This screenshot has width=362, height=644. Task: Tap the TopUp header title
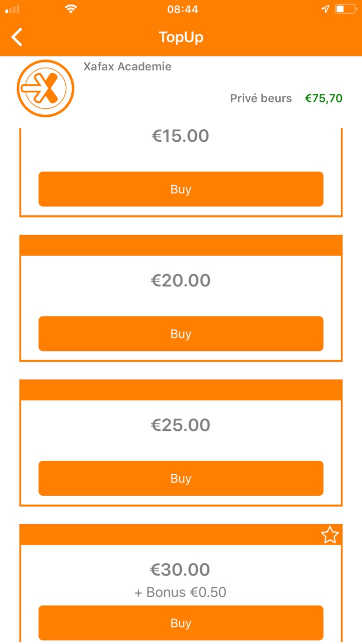[181, 37]
